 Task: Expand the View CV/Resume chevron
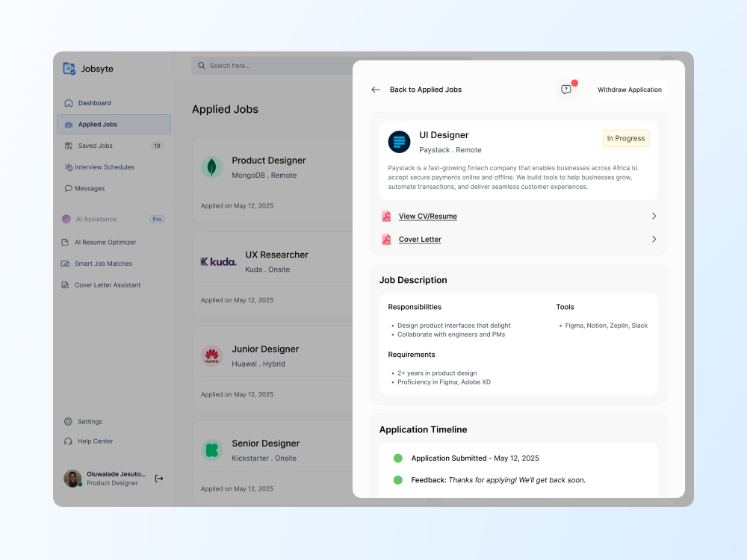tap(654, 217)
